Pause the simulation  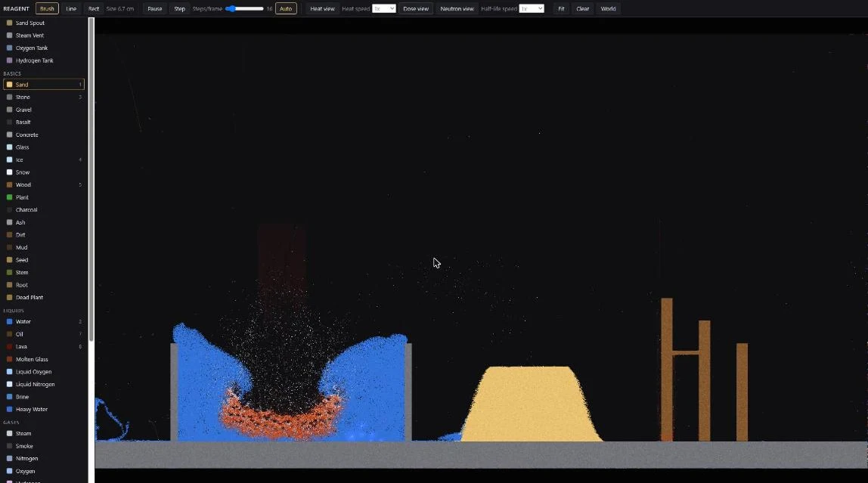(154, 9)
